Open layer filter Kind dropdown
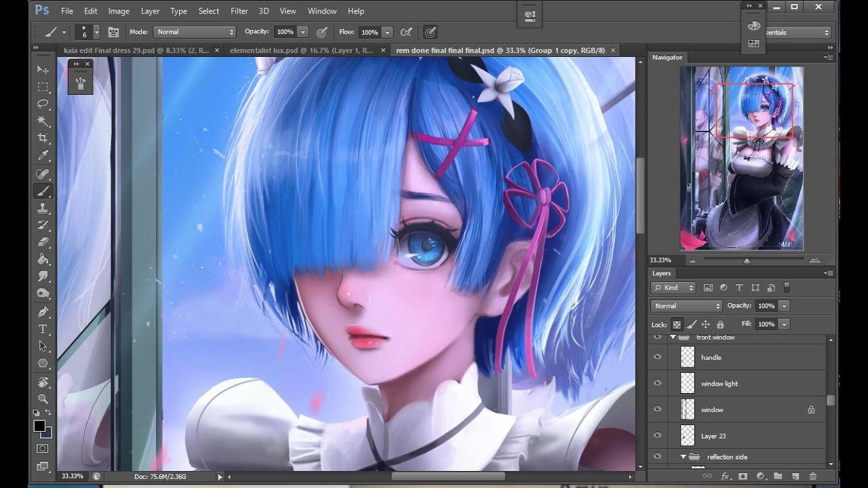868x488 pixels. click(x=674, y=287)
